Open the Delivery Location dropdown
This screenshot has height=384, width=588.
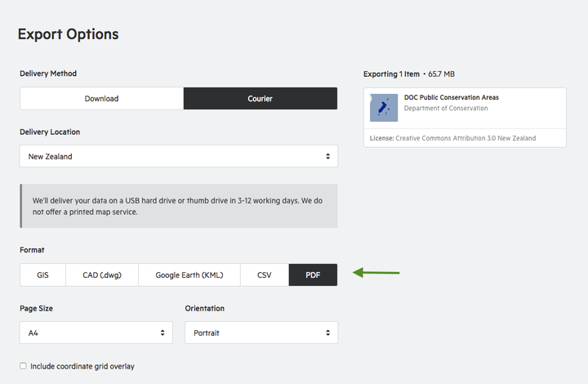click(x=179, y=156)
